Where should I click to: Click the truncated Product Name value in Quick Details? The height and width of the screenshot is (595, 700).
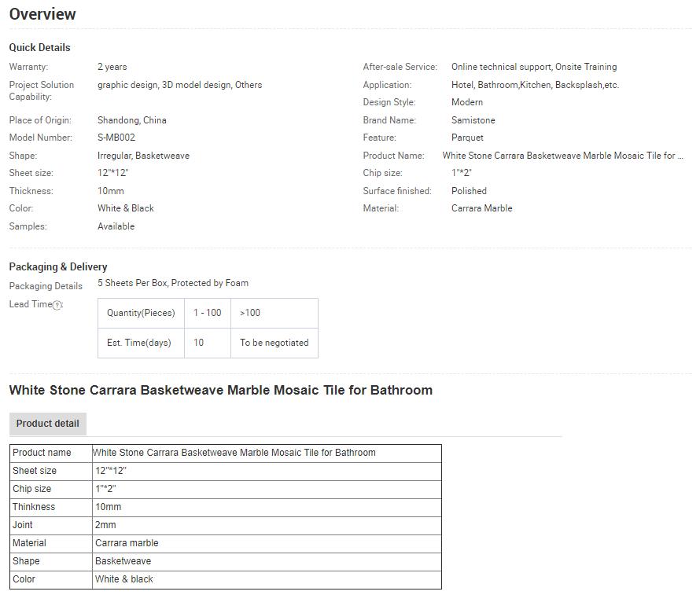[562, 156]
